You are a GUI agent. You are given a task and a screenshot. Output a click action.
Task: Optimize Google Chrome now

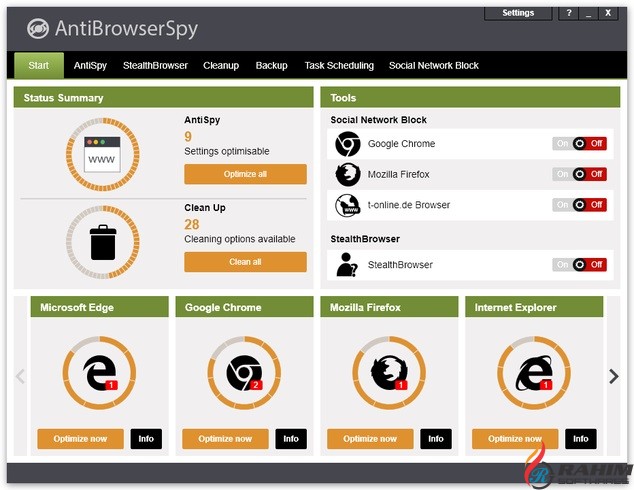[x=225, y=439]
